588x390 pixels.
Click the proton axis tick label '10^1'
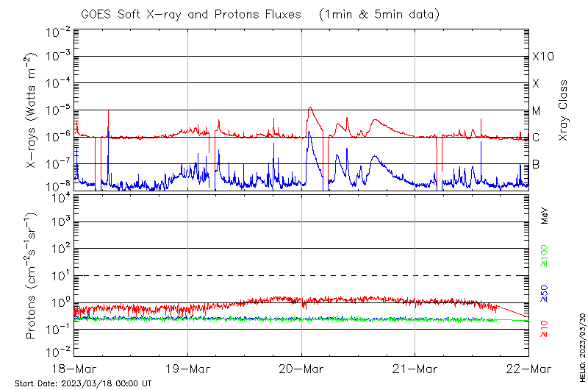61,275
